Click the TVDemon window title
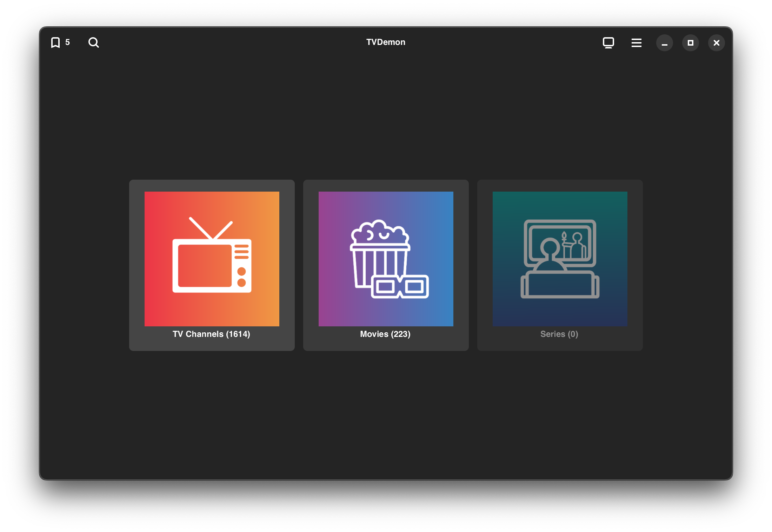Screen dimensions: 772x532 pos(386,42)
